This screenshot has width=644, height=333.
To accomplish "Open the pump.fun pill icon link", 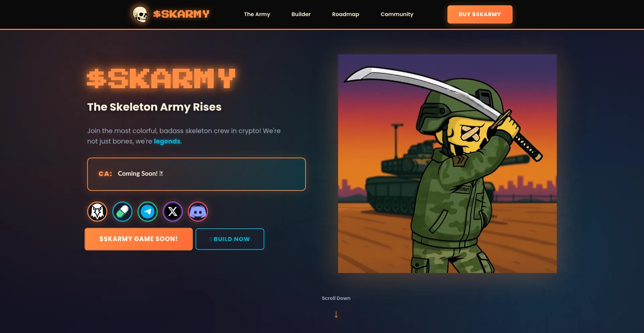I will [x=122, y=212].
